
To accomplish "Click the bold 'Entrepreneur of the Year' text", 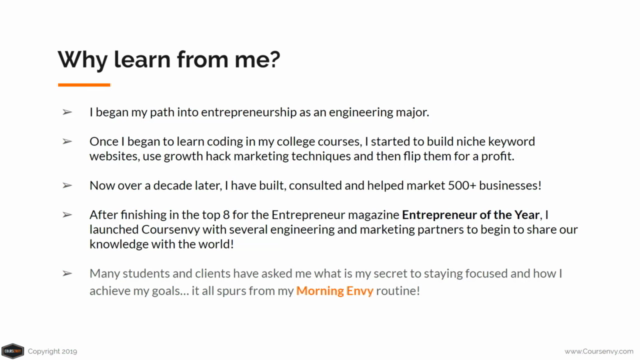I will 471,215.
